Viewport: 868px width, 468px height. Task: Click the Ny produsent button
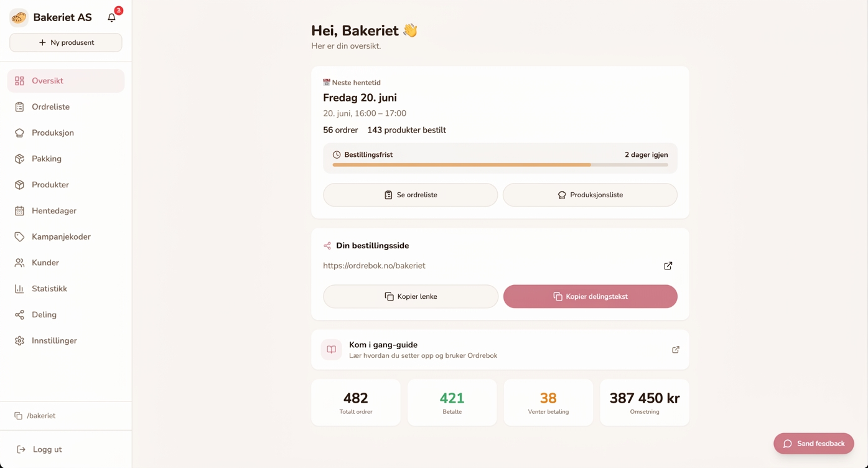point(66,43)
